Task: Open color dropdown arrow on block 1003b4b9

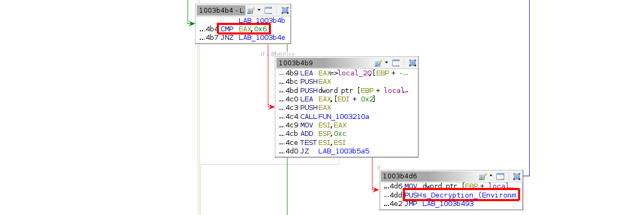Action: [x=386, y=63]
